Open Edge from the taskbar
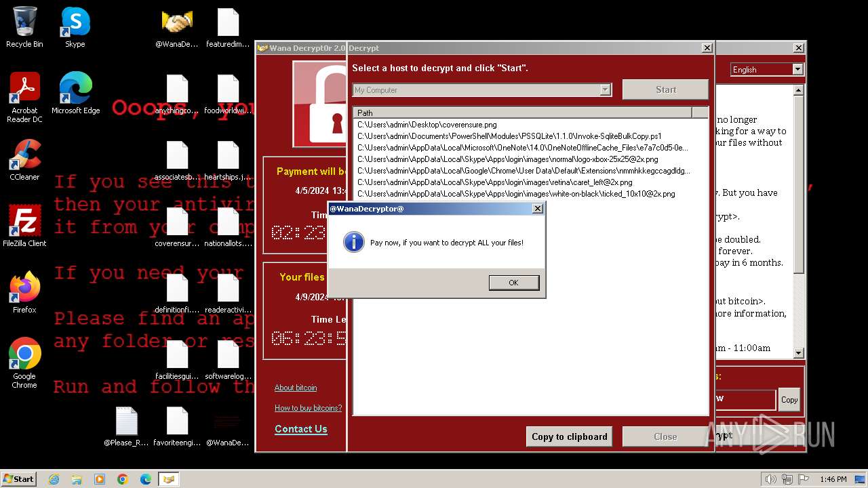 [146, 479]
